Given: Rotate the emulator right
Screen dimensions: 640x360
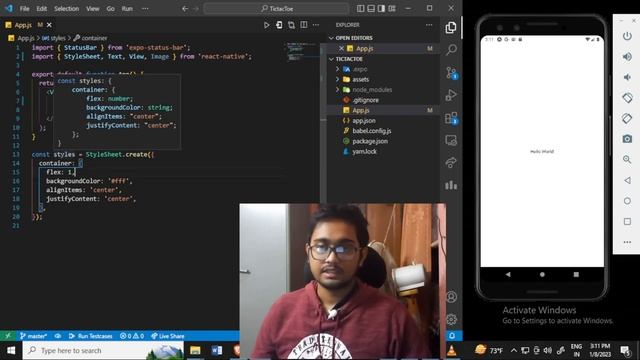Looking at the screenshot, I should pos(627,118).
